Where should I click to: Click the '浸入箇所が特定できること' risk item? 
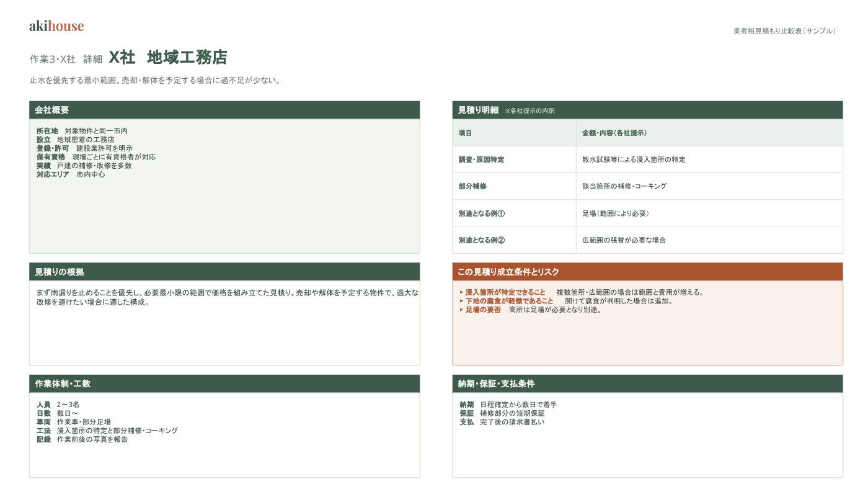[582, 292]
